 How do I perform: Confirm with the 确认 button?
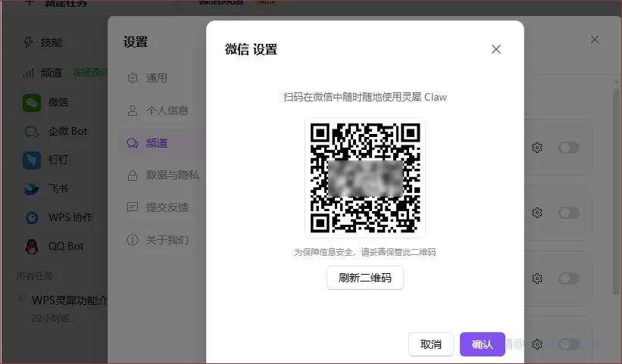pyautogui.click(x=483, y=344)
